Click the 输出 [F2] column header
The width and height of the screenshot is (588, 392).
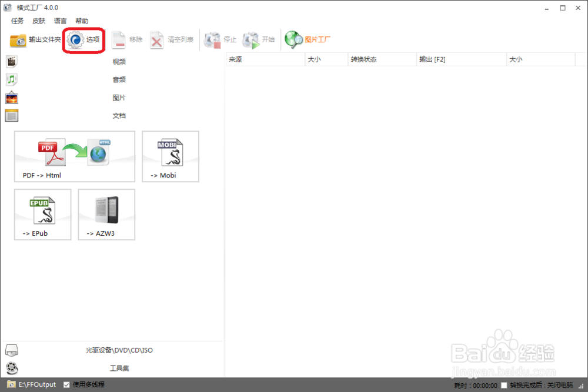pyautogui.click(x=461, y=59)
